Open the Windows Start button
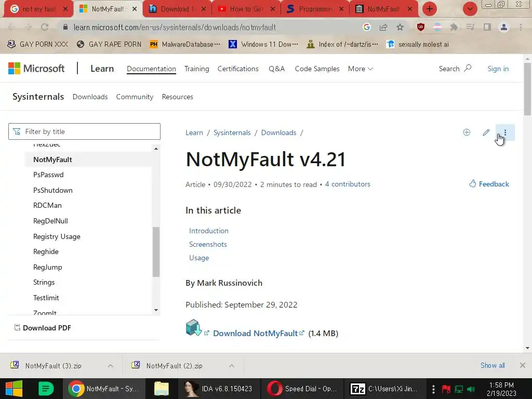The width and height of the screenshot is (532, 399). click(14, 389)
